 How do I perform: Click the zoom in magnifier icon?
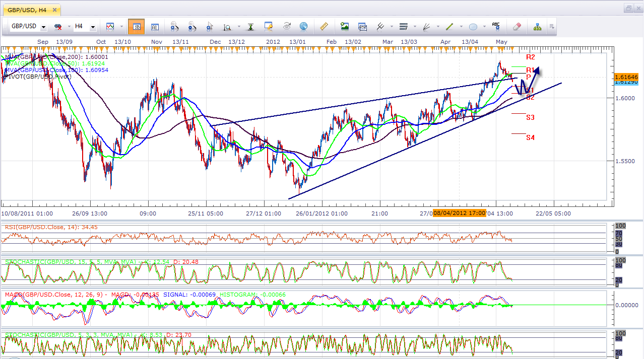click(174, 26)
